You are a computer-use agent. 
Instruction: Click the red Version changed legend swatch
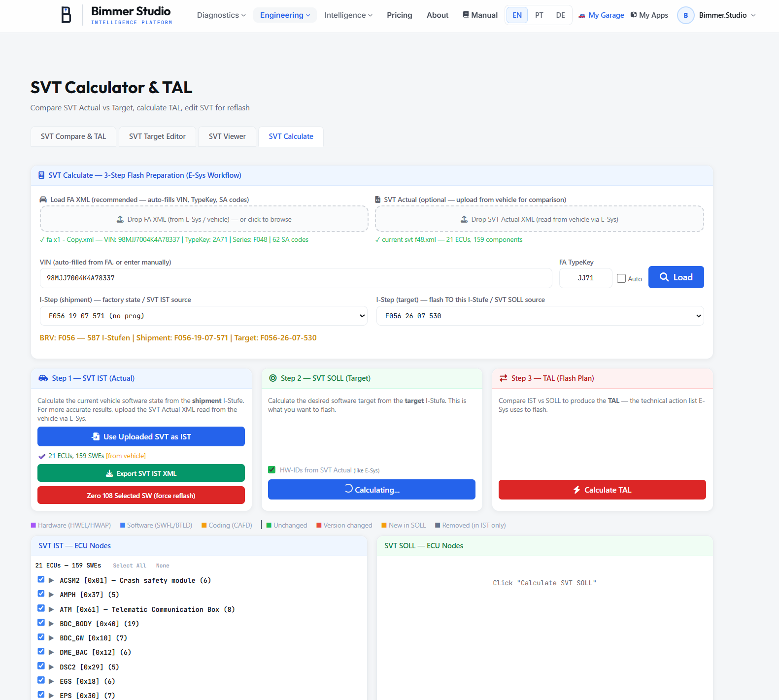(319, 525)
